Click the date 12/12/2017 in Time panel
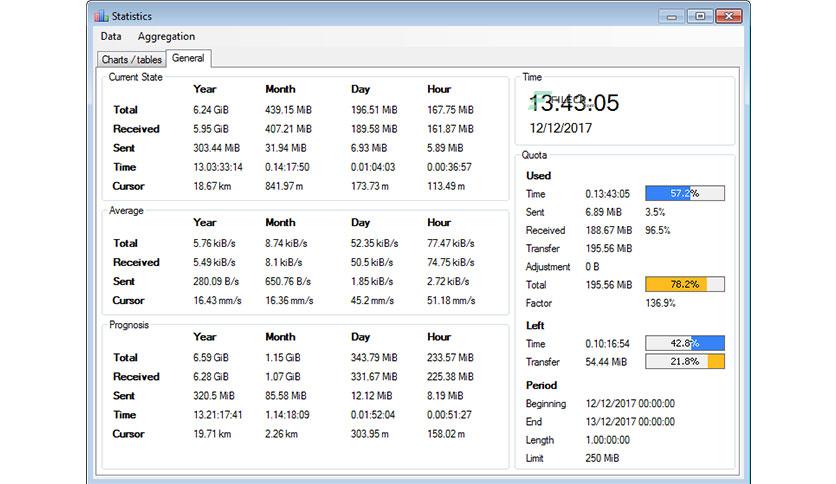Image resolution: width=836 pixels, height=484 pixels. (x=560, y=128)
